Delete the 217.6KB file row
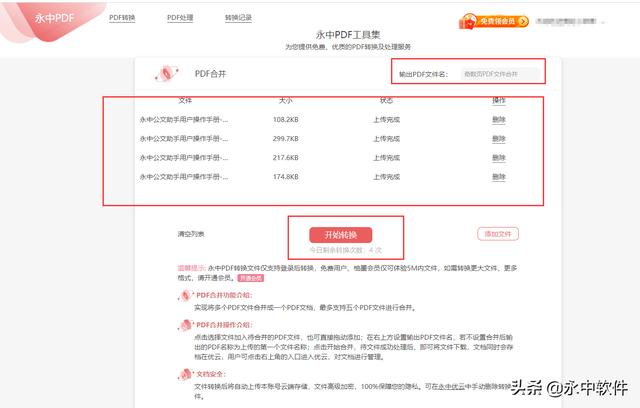This screenshot has height=408, width=640. point(499,157)
